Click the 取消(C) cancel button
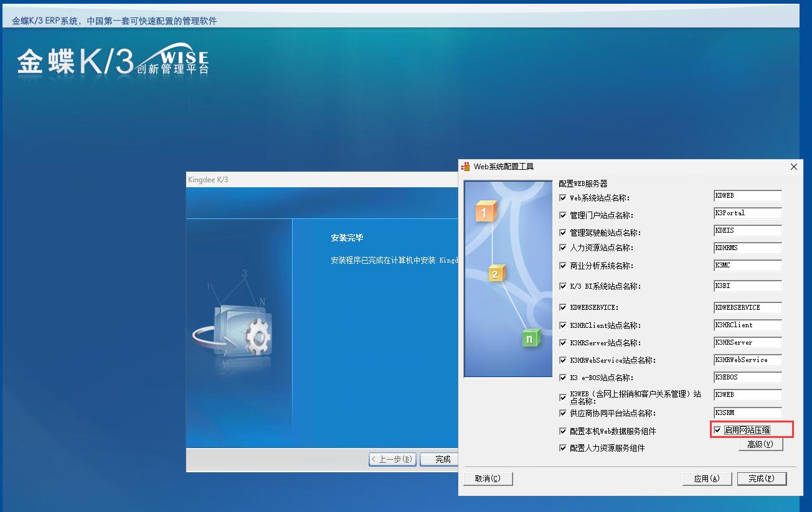Image resolution: width=812 pixels, height=512 pixels. (488, 478)
